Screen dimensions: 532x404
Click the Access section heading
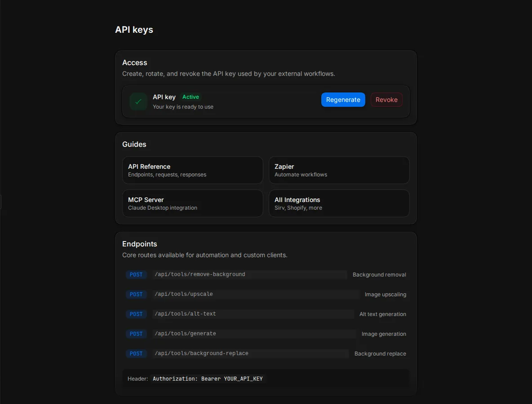pyautogui.click(x=135, y=63)
